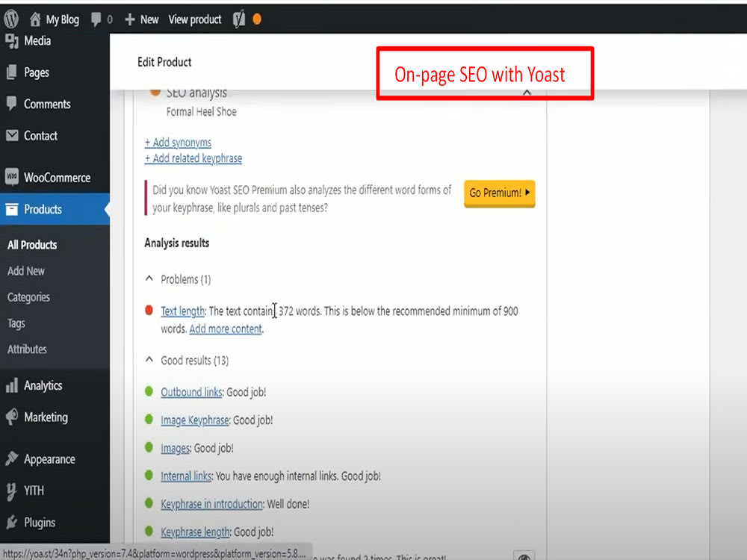Image resolution: width=747 pixels, height=560 pixels.
Task: Click the Contact envelope icon
Action: 12,136
